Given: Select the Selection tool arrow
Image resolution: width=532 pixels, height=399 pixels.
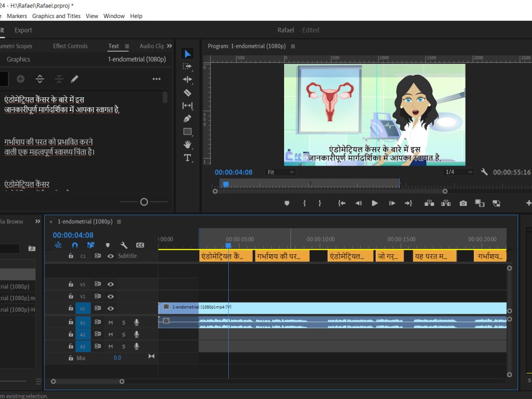Looking at the screenshot, I should [x=187, y=54].
